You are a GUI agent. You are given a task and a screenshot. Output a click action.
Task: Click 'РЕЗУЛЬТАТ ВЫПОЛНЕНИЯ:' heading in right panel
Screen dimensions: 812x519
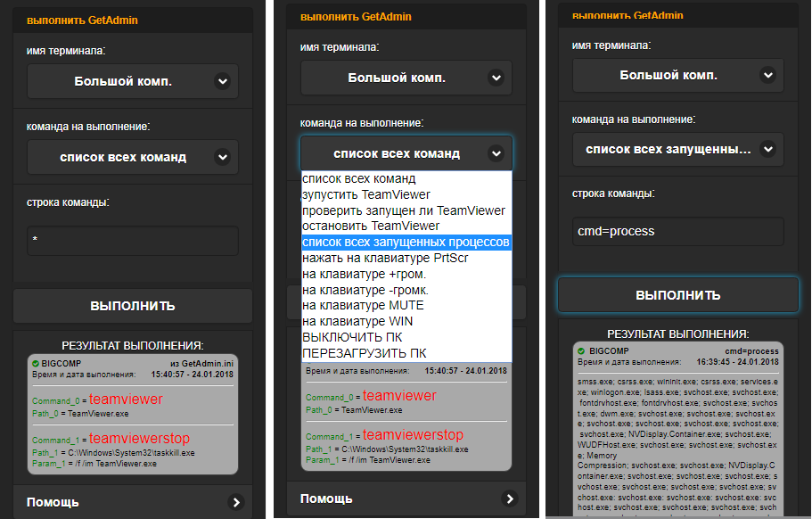(x=678, y=334)
